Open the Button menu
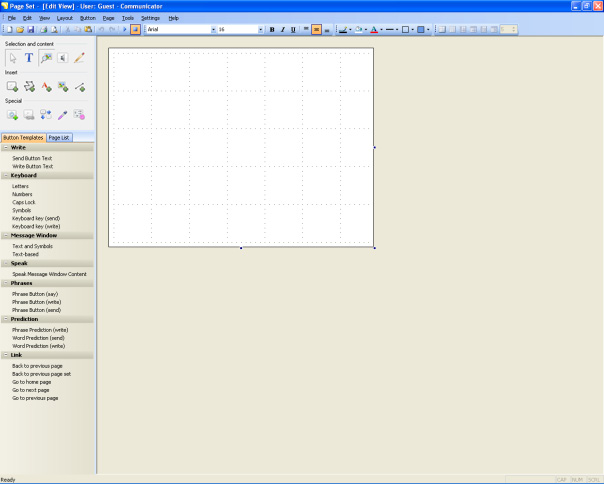 (x=87, y=18)
